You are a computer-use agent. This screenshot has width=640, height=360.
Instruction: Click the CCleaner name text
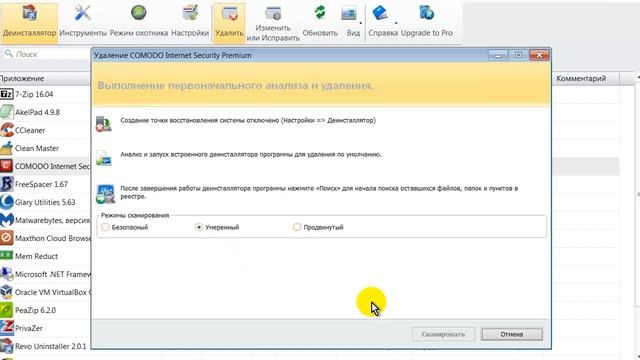[x=30, y=130]
